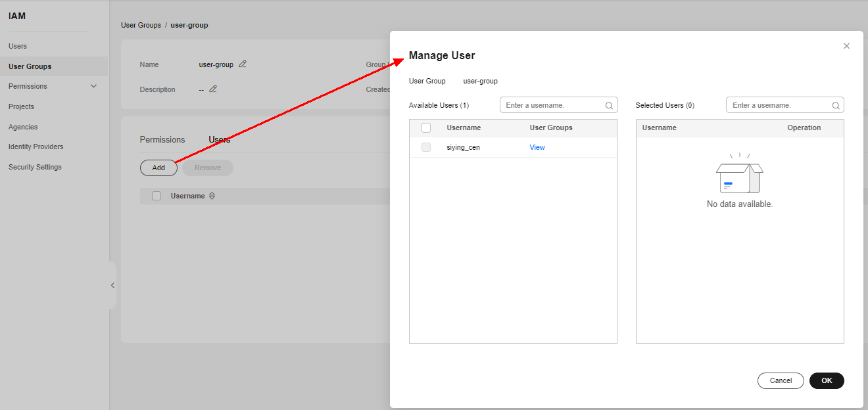
Task: Toggle the select-all checkbox in Users table
Action: click(x=157, y=196)
